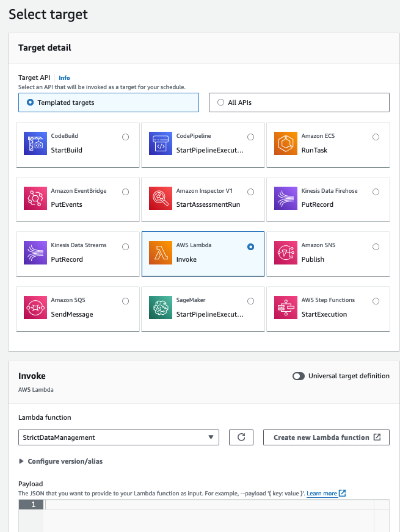Choose AWS Step Functions radio button
The image size is (400, 532).
coord(376,301)
